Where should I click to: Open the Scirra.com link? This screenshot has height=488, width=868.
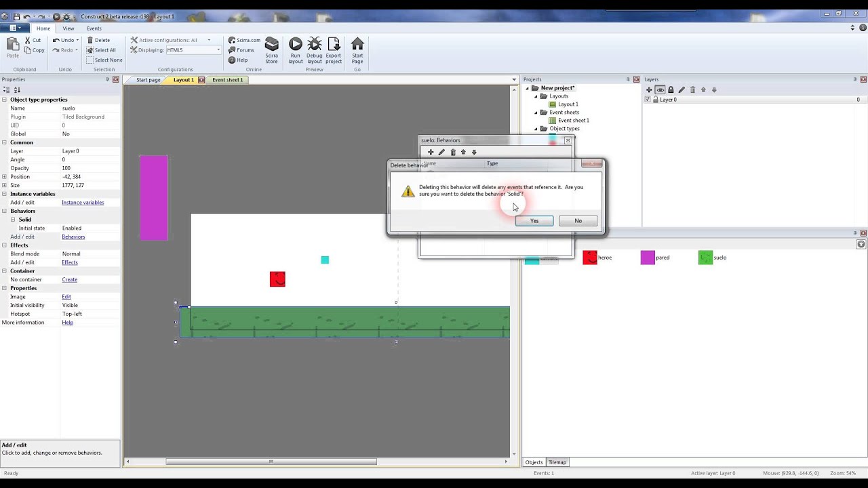[x=244, y=40]
